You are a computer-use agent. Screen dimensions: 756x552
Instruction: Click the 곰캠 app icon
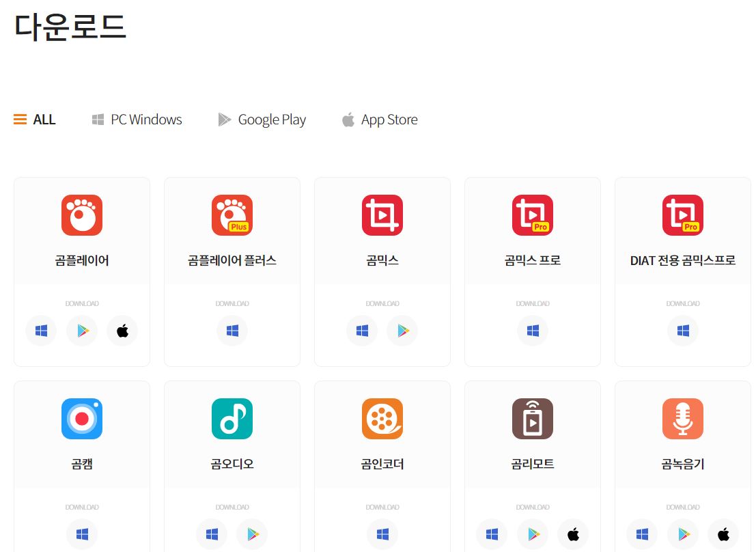tap(82, 419)
